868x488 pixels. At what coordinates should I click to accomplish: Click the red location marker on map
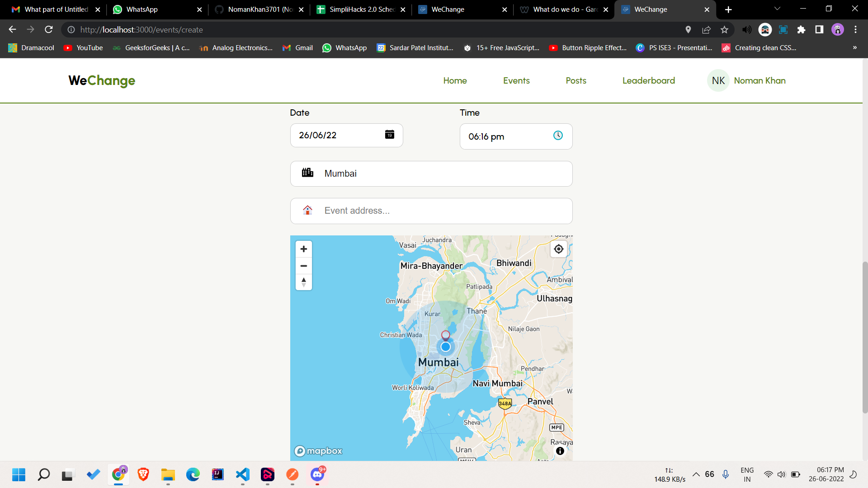[445, 335]
